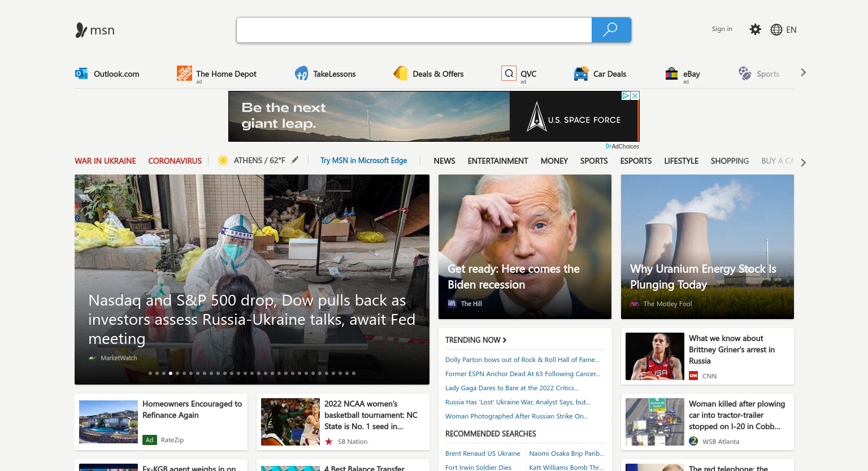Open Woman killed on I-20 article
The image size is (868, 471).
(x=708, y=422)
